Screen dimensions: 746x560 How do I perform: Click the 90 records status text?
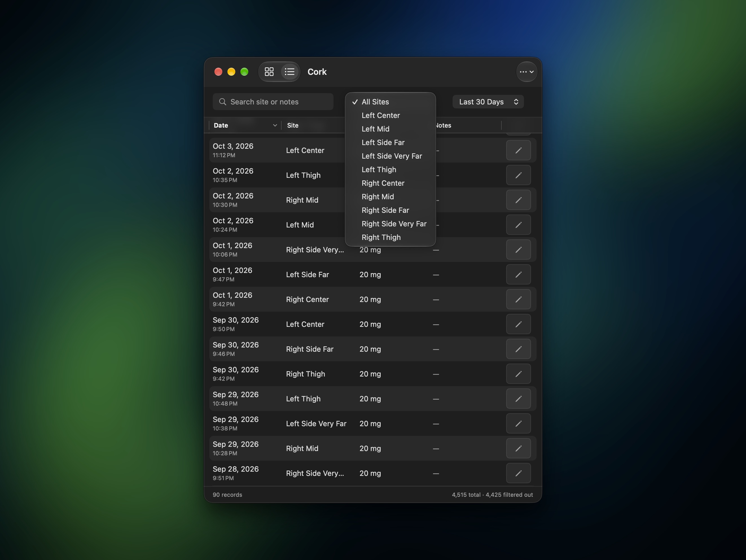227,495
